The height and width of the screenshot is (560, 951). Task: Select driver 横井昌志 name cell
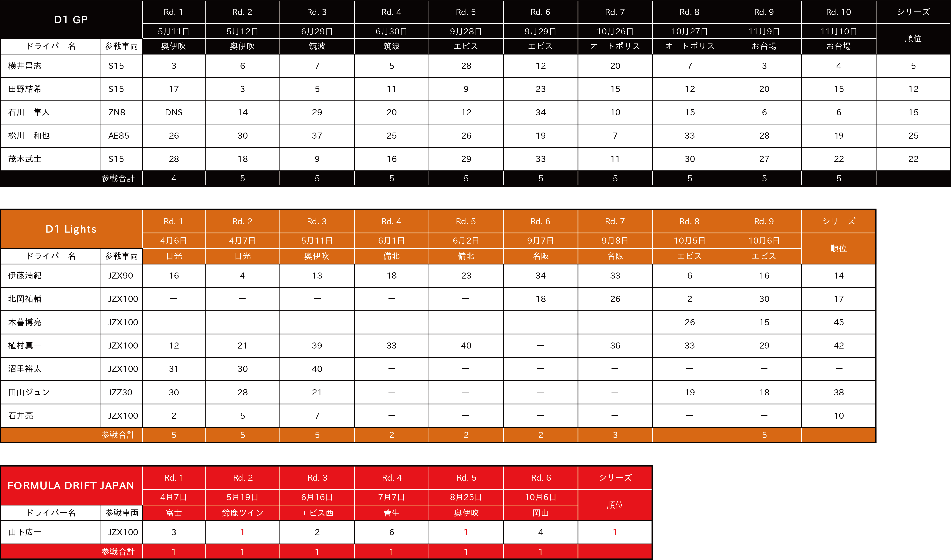click(x=25, y=66)
